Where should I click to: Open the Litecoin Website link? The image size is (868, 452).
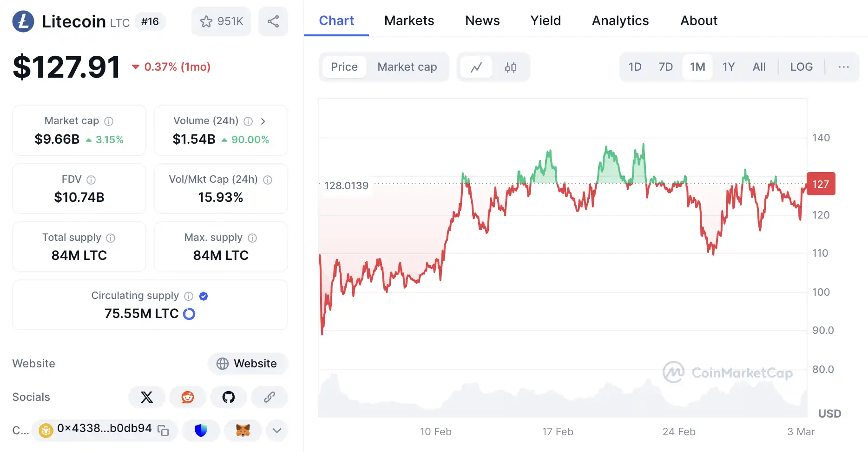pyautogui.click(x=248, y=364)
